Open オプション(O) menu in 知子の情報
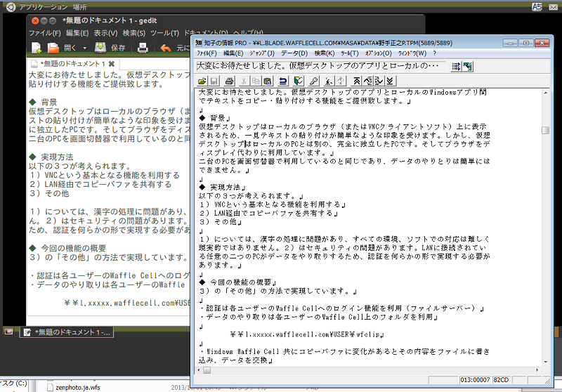 [x=378, y=53]
